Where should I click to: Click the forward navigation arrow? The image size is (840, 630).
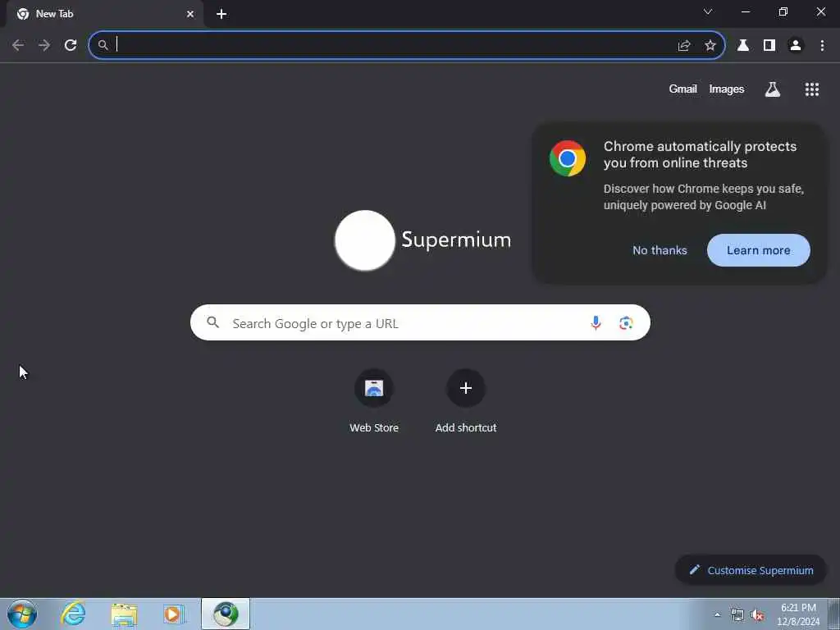[44, 46]
